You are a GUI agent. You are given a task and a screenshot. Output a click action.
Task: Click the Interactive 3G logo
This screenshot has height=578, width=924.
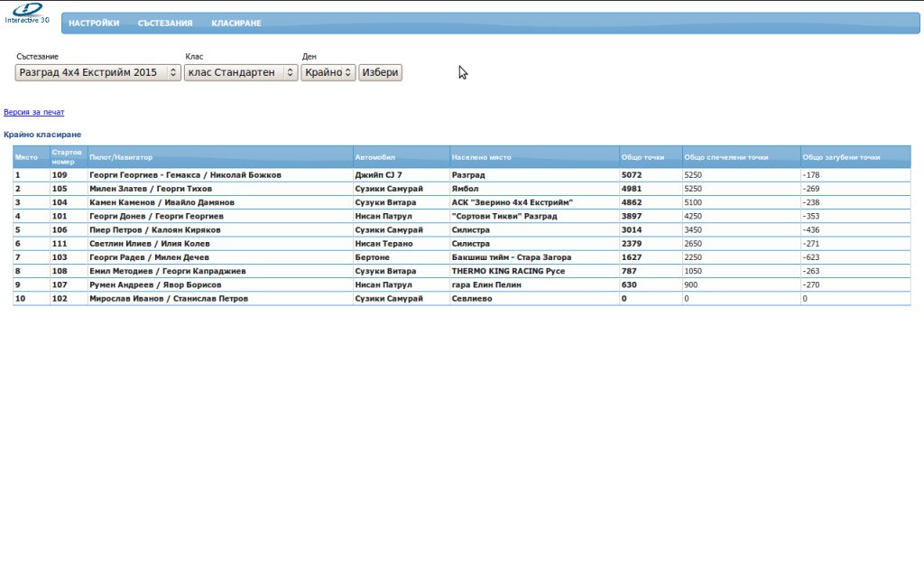click(27, 13)
